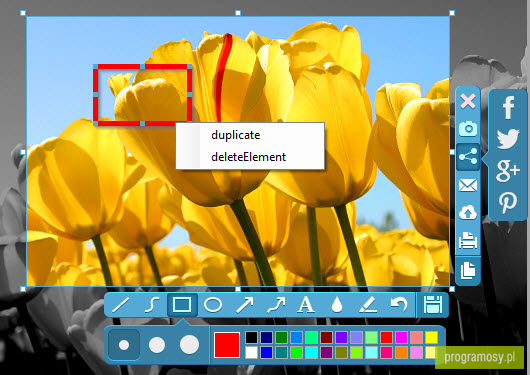The image size is (530, 375).
Task: Share on Twitter
Action: [508, 138]
